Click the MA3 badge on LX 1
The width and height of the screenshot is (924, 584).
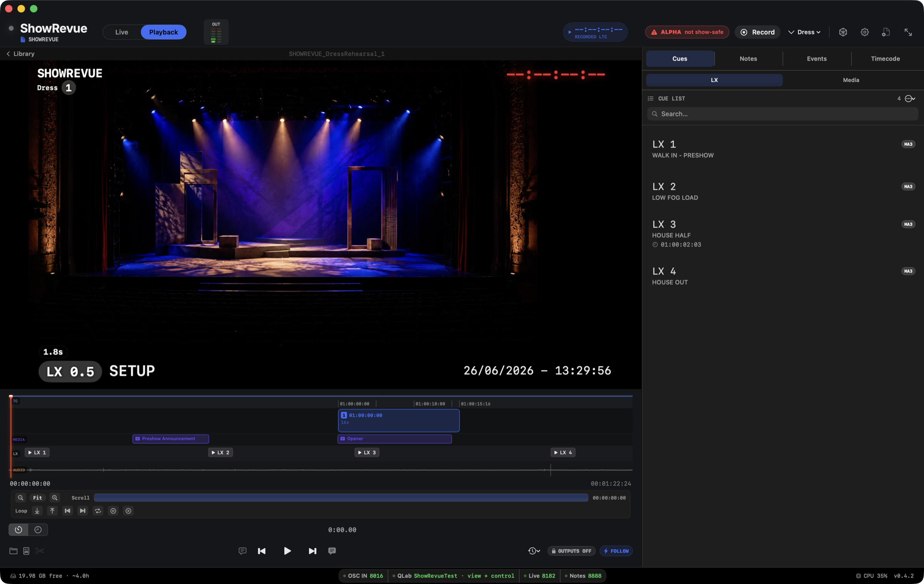click(x=908, y=144)
